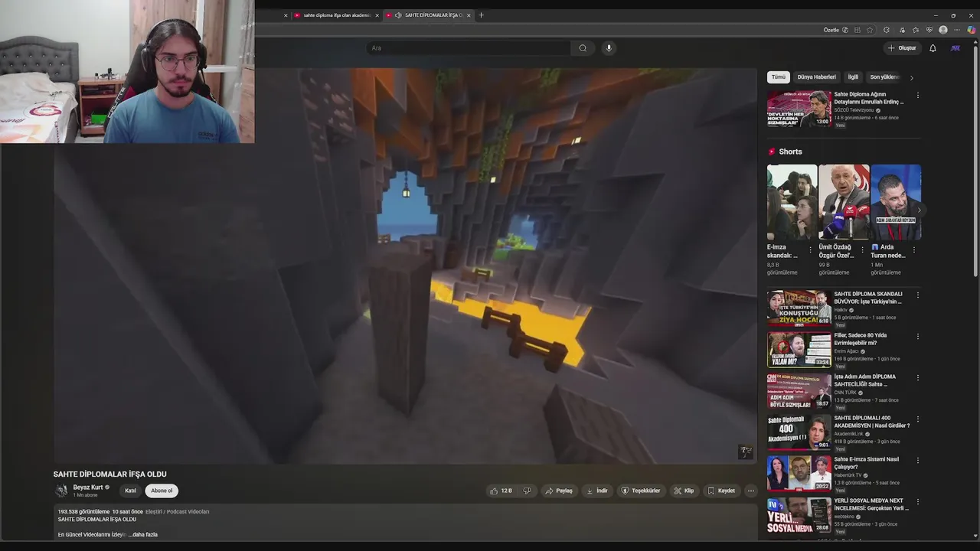This screenshot has width=980, height=551.
Task: Open options for Sahte E-imza Sistemi video
Action: 918,461
